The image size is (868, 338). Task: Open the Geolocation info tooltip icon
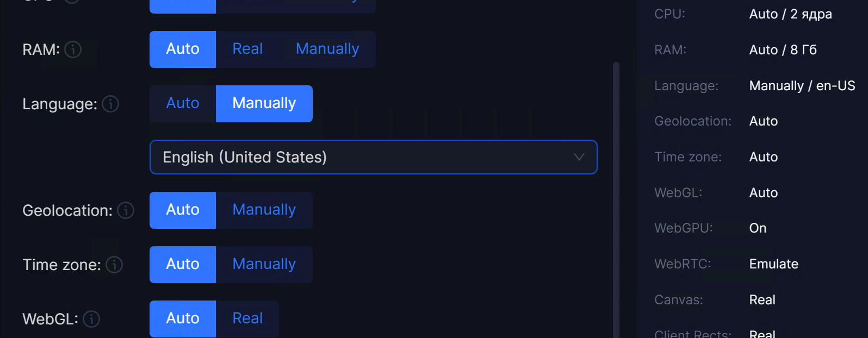pyautogui.click(x=126, y=210)
